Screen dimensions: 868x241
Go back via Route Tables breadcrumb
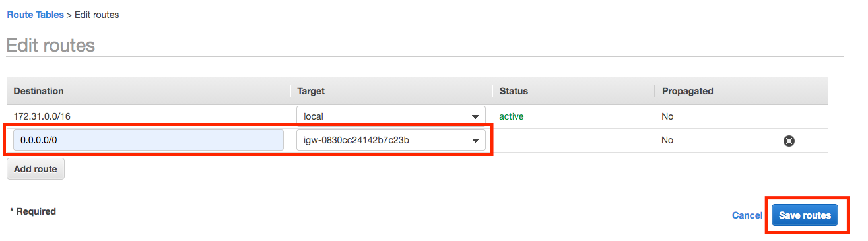coord(35,14)
